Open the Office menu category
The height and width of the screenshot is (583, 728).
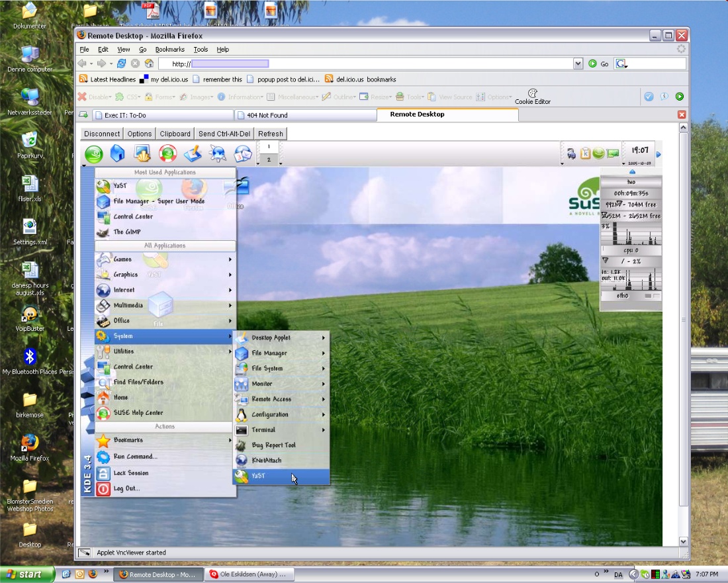165,321
